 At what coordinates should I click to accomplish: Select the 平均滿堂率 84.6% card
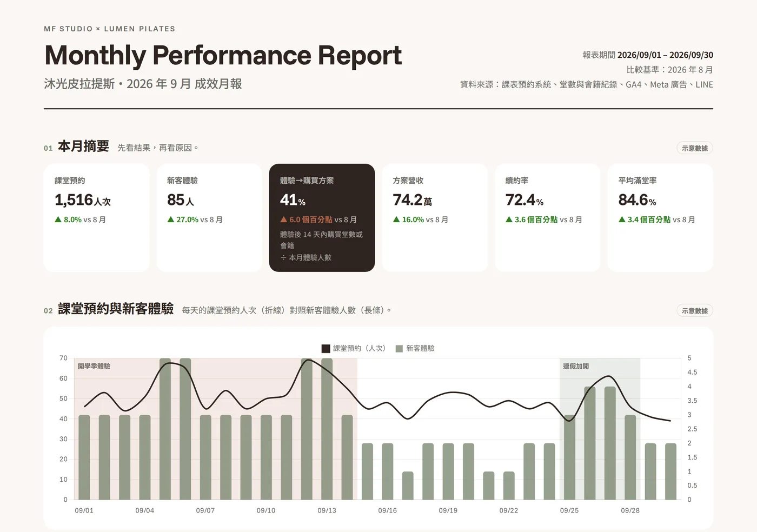pyautogui.click(x=660, y=218)
